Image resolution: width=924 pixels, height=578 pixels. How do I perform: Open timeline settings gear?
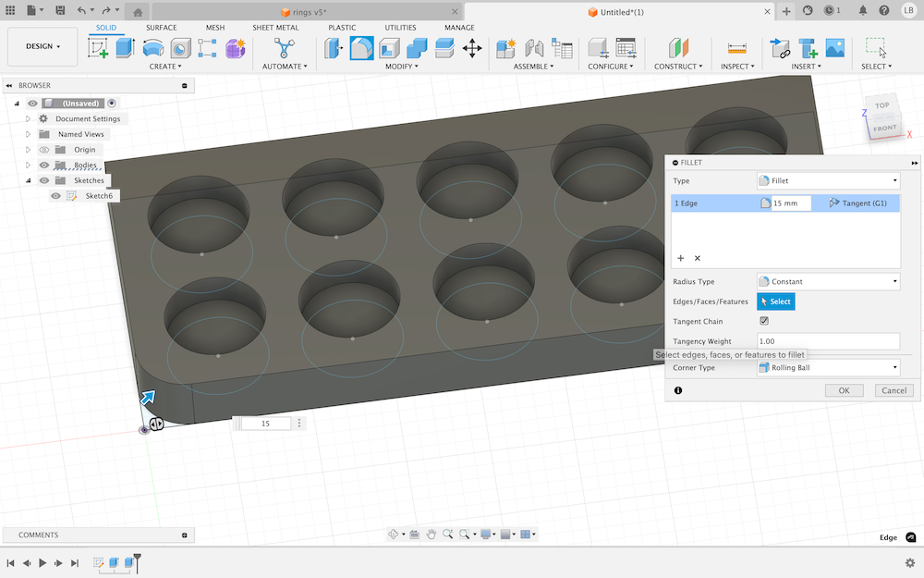[x=910, y=562]
